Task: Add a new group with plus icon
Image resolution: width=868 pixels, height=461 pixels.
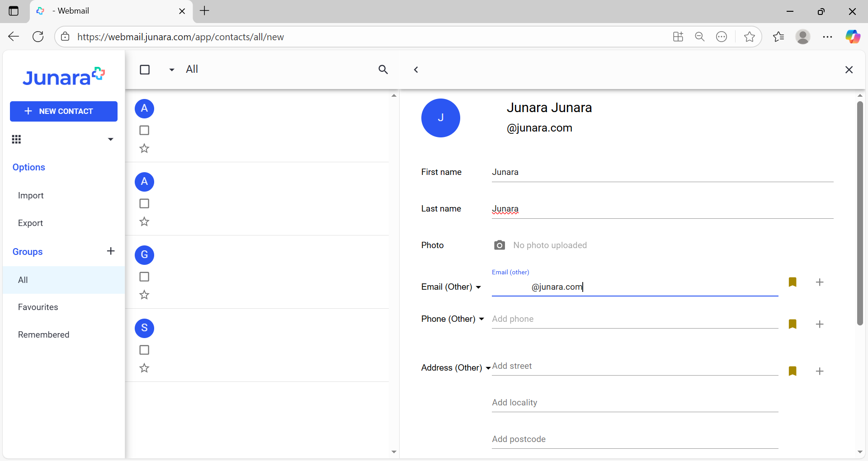Action: pos(111,251)
